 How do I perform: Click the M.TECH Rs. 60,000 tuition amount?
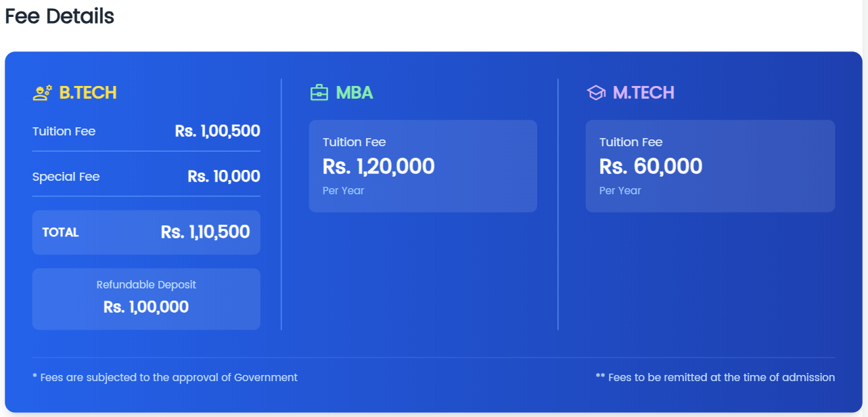[x=651, y=167]
